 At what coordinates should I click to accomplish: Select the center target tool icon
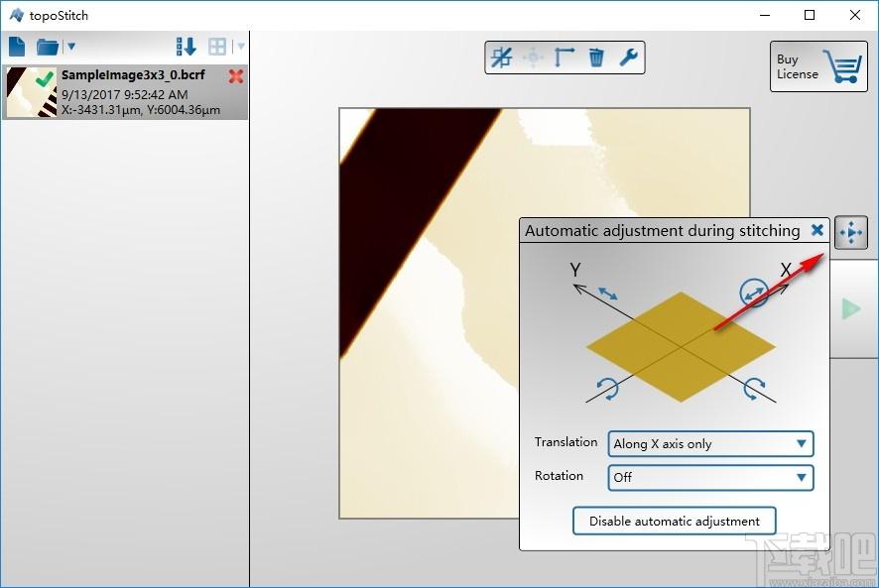[533, 58]
